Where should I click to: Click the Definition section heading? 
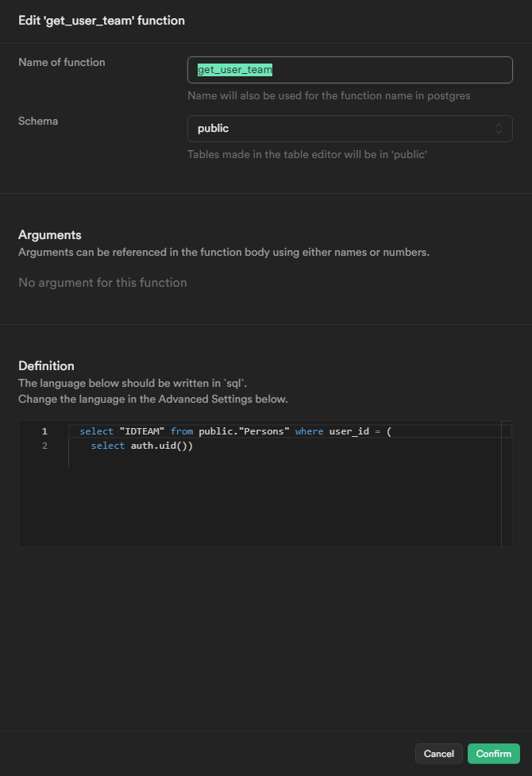pos(46,366)
